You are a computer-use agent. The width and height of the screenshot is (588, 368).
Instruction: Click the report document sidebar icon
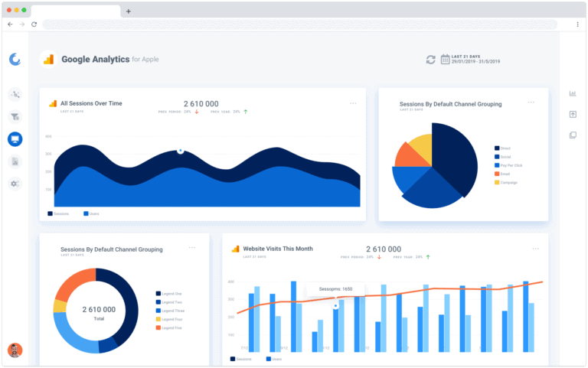(15, 161)
